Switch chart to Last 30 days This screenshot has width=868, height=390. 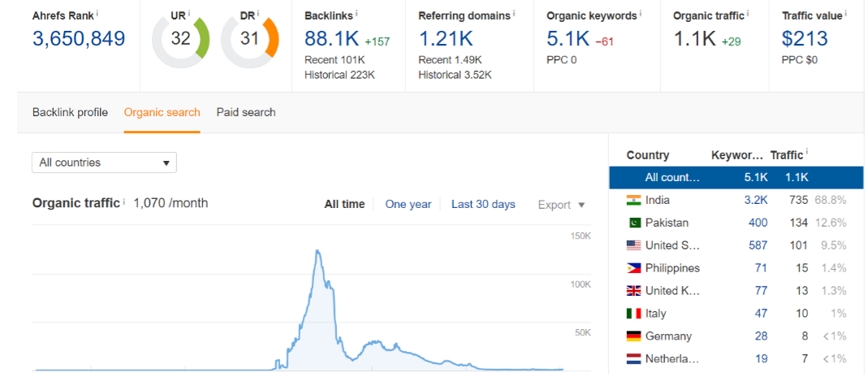pyautogui.click(x=483, y=204)
